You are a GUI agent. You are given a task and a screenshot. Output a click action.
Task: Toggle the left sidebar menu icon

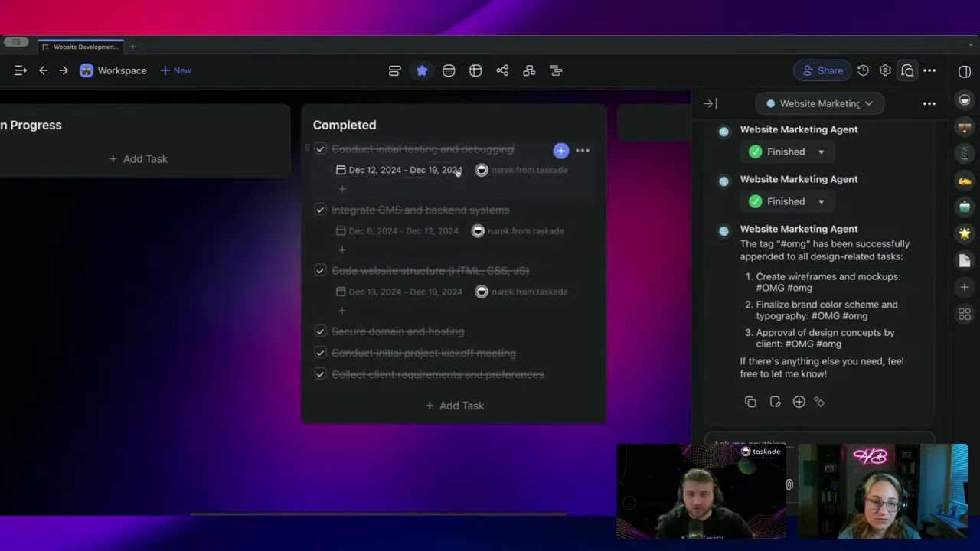click(21, 70)
